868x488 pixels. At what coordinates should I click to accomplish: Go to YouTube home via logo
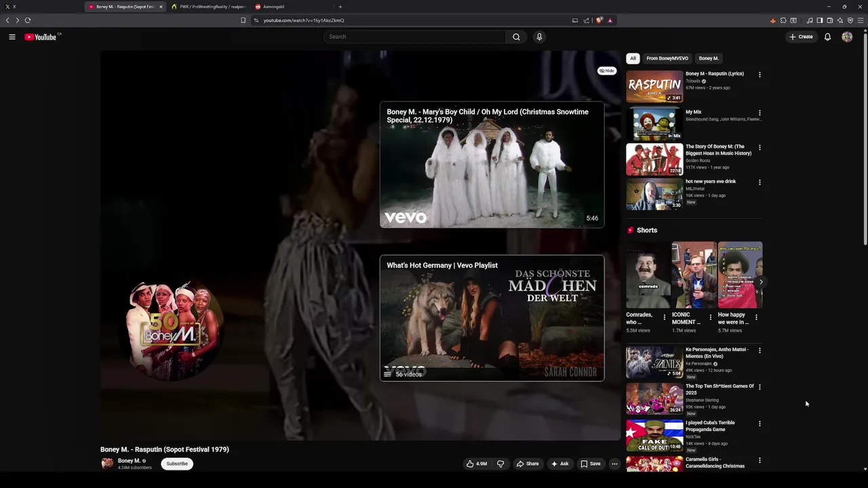coord(41,37)
